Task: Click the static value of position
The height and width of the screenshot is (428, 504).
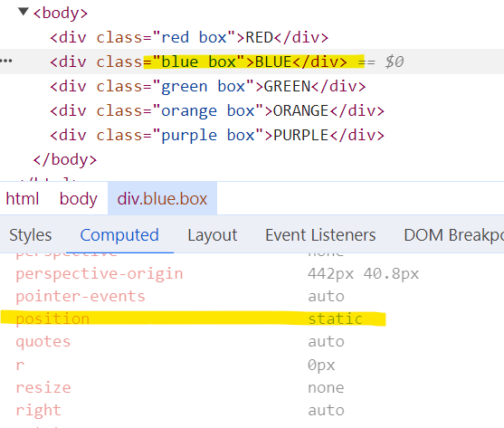Action: point(336,319)
